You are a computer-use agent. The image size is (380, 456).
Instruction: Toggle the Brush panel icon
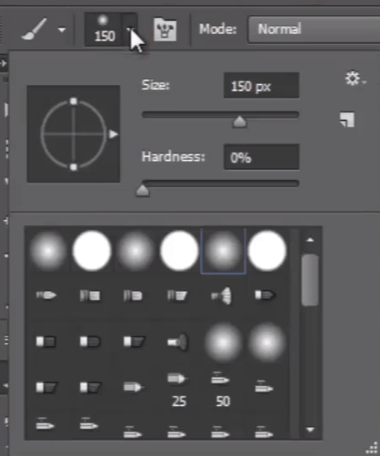coord(165,29)
